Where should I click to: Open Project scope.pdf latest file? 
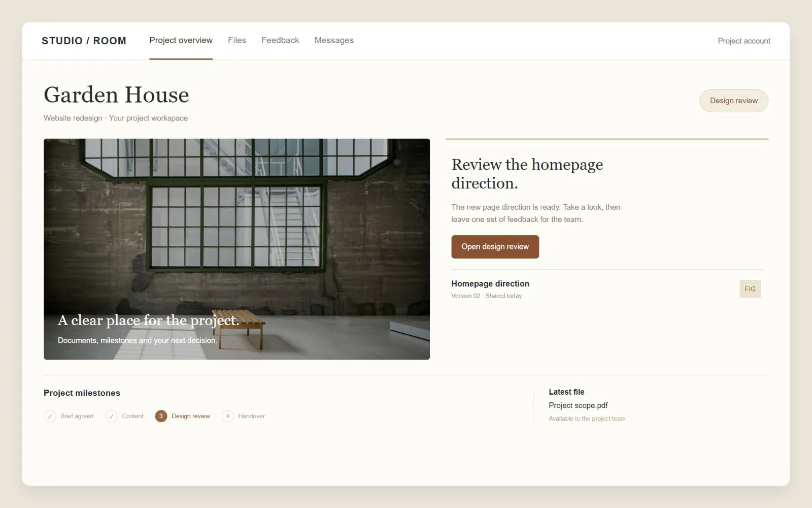pos(578,405)
